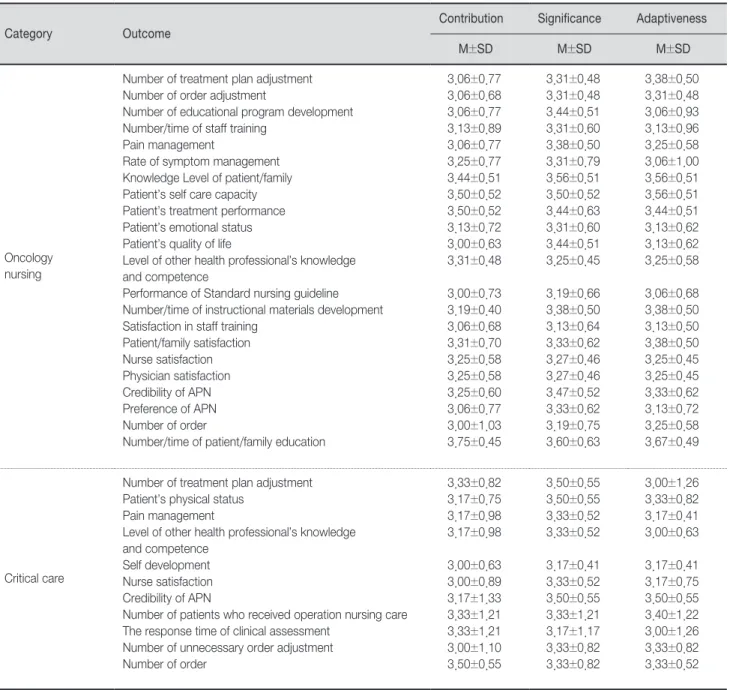Select Significance value 3.19±0.66
The image size is (730, 690).
[x=573, y=293]
